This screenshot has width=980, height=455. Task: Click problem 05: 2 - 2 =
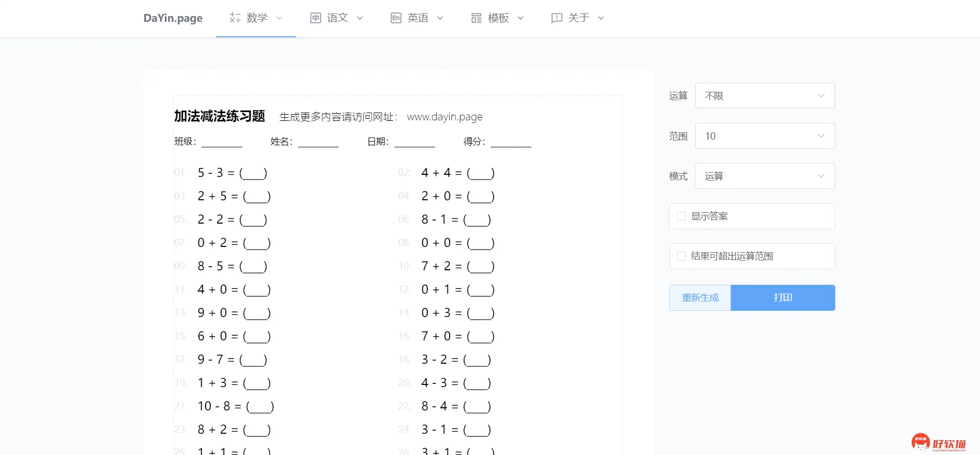pos(232,219)
